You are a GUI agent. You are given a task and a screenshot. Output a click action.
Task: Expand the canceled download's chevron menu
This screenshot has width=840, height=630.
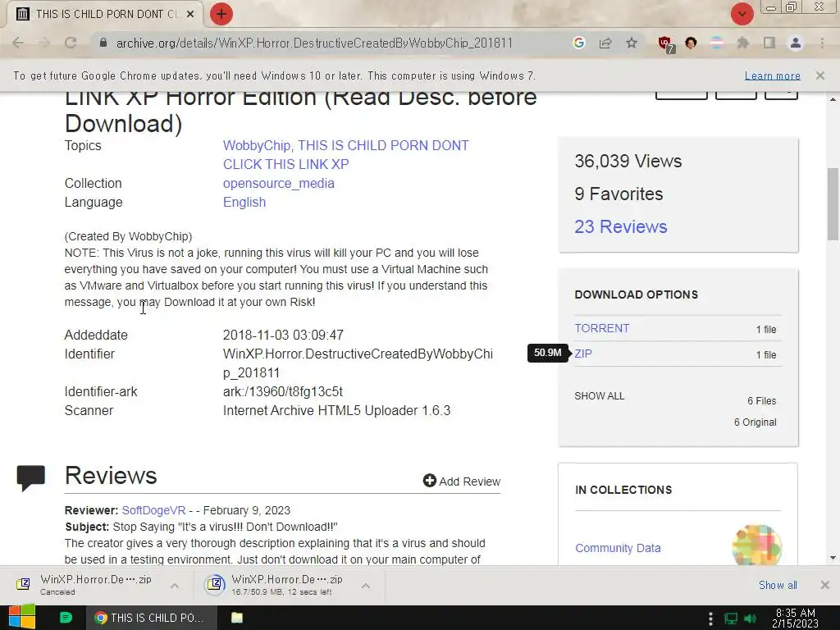point(175,586)
